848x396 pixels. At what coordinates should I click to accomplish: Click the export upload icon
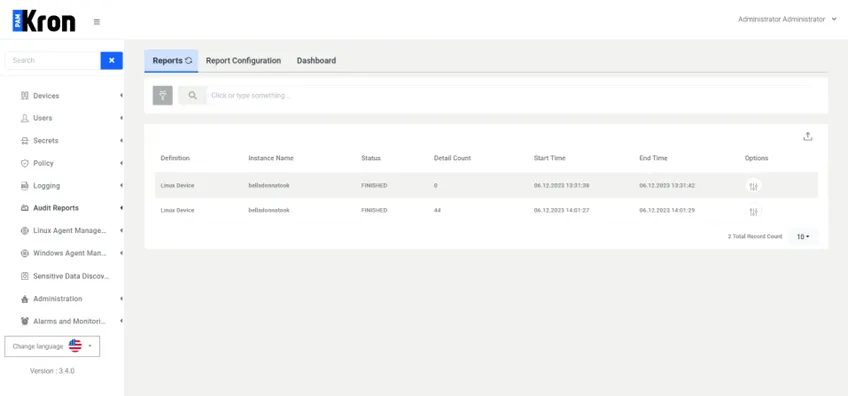click(x=807, y=136)
